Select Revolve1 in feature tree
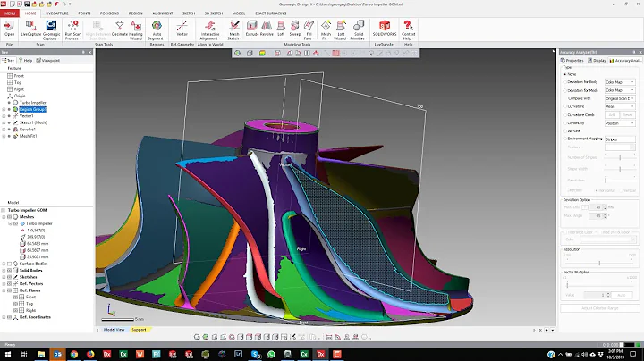This screenshot has width=644, height=361. click(28, 130)
